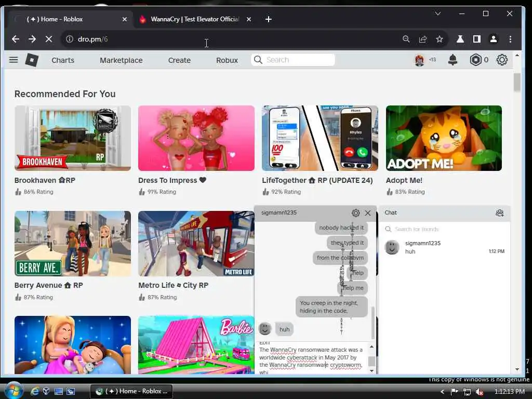Open Brookhaven RP game thumbnail
The height and width of the screenshot is (399, 532).
73,138
